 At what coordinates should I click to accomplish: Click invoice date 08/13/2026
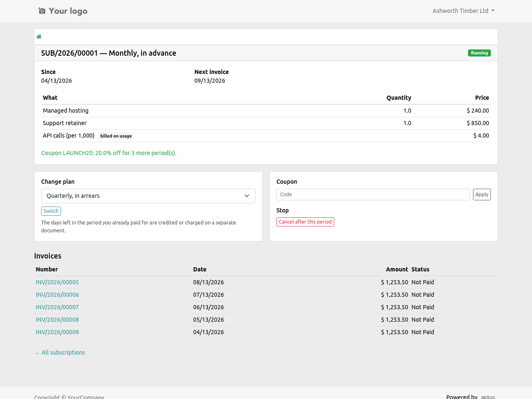209,282
